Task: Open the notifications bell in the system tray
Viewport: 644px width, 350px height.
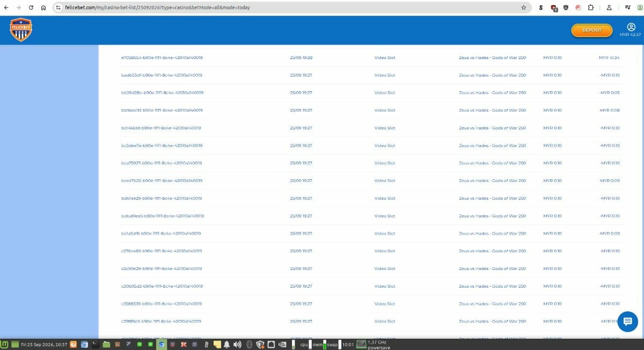Action: pos(227,344)
